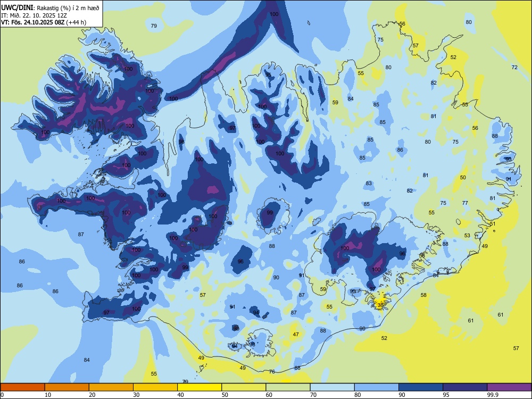Click the map humidity value '77'
Screen dimensions: 532x399
click(465, 203)
